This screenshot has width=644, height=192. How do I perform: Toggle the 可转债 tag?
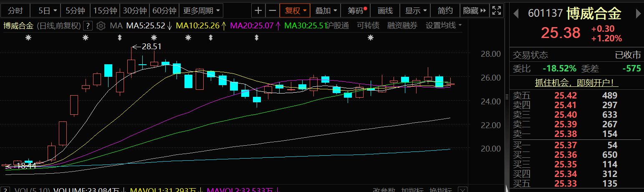[368, 25]
